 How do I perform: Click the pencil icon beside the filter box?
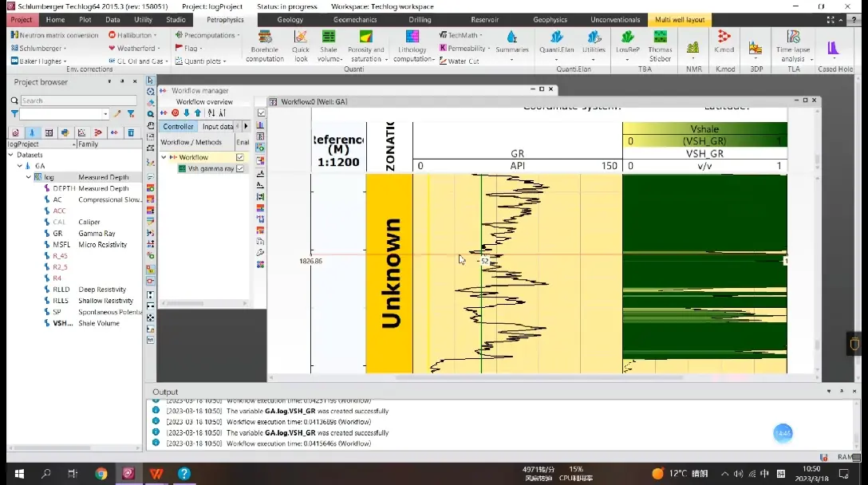coord(116,114)
